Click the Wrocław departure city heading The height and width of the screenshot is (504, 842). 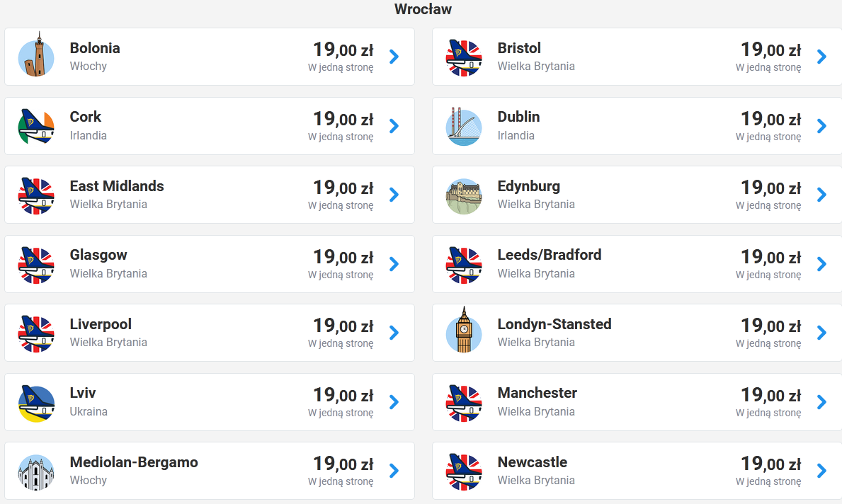(x=423, y=9)
